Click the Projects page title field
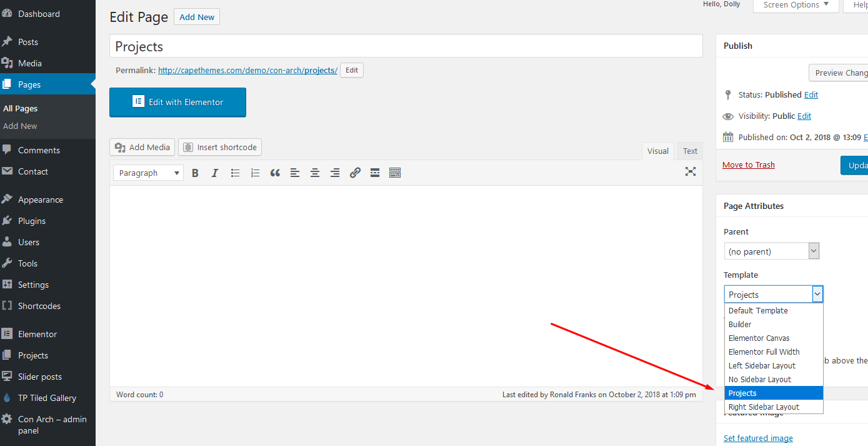 (406, 47)
